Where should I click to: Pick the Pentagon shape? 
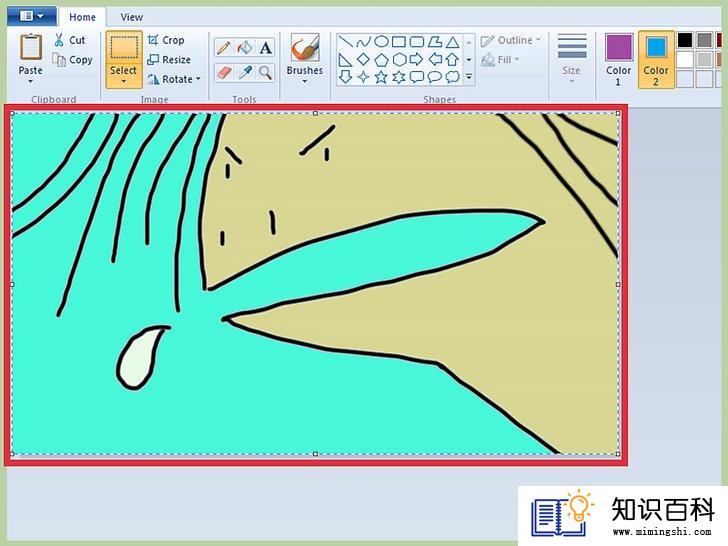(381, 59)
